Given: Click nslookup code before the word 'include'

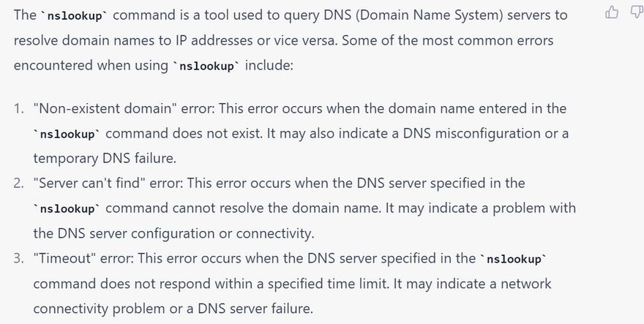Looking at the screenshot, I should pos(206,66).
